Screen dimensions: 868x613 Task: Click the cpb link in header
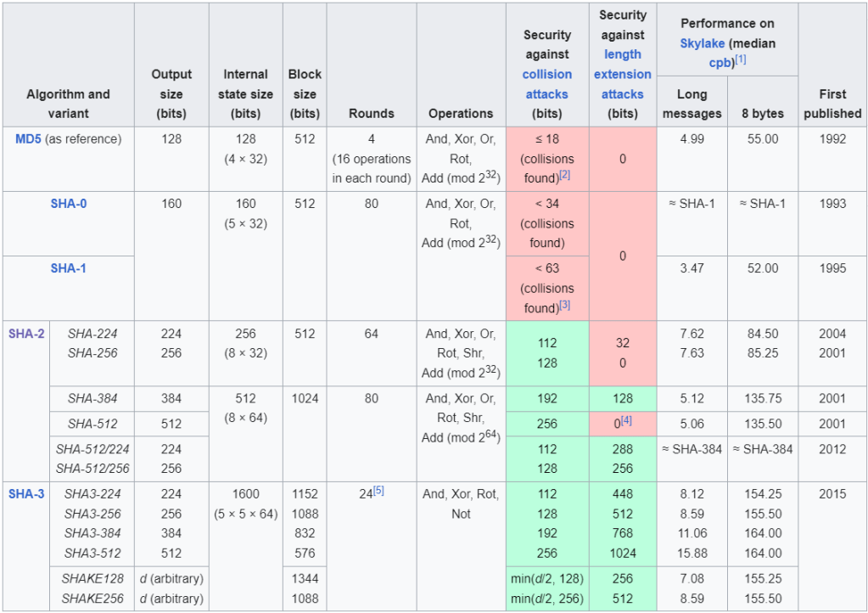click(720, 62)
